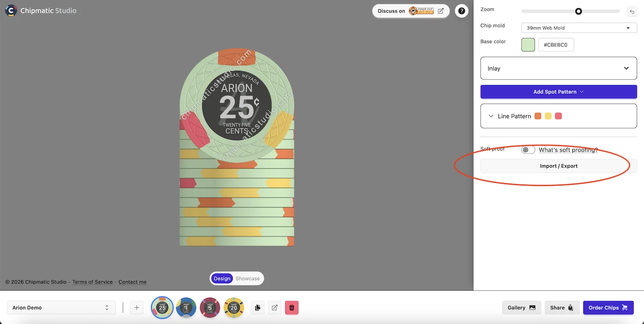This screenshot has width=644, height=324.
Task: Select the maroon 5 chip thumbnail
Action: pyautogui.click(x=210, y=308)
